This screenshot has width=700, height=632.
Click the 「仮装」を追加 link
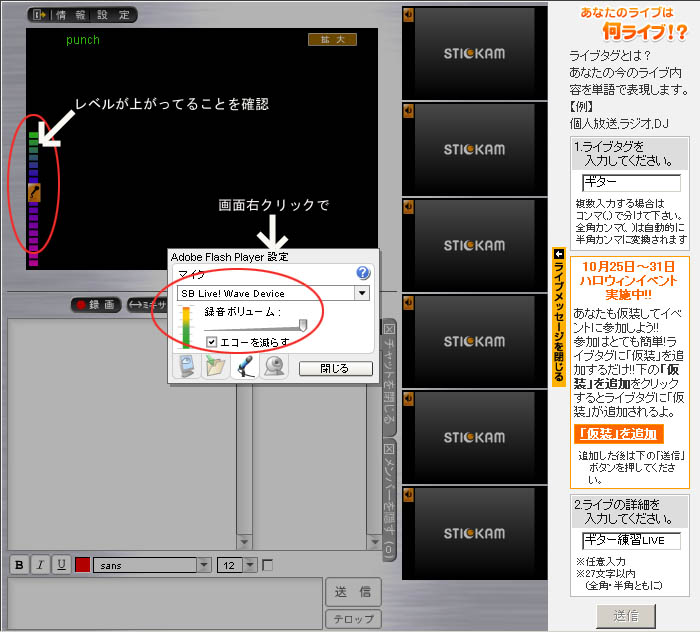[x=618, y=433]
